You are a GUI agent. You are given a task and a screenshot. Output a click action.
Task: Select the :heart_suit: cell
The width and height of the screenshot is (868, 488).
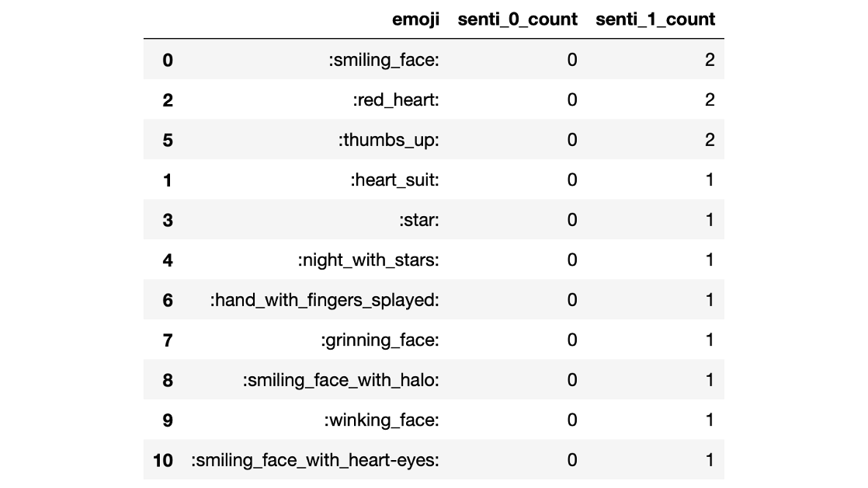[394, 180]
